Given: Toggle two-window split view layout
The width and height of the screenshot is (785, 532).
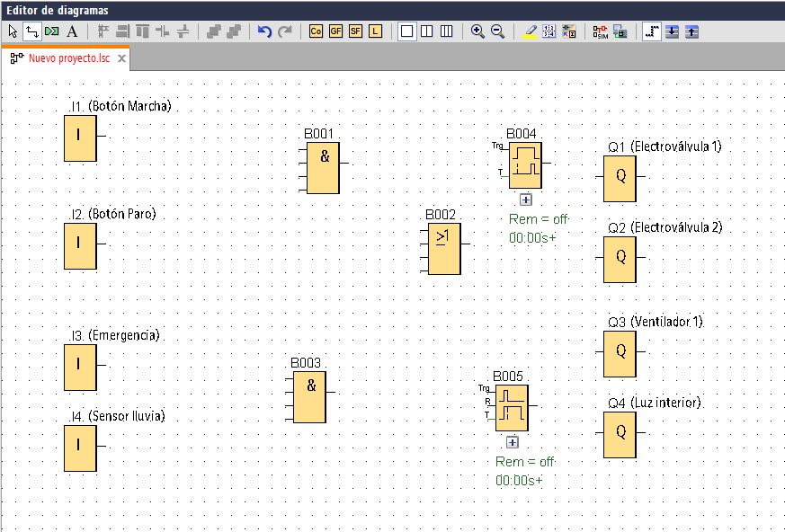Looking at the screenshot, I should [427, 31].
